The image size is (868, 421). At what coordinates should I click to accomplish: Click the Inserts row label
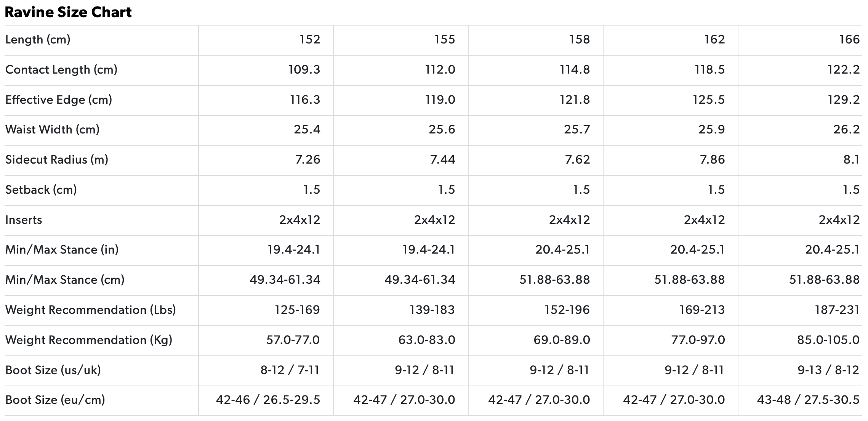pos(24,220)
